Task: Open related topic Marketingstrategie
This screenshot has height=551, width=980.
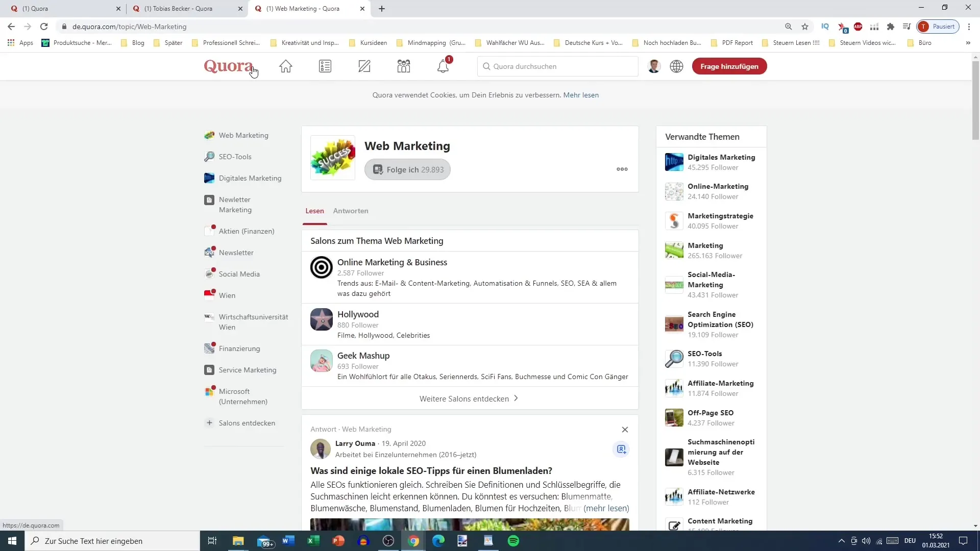Action: pyautogui.click(x=720, y=216)
